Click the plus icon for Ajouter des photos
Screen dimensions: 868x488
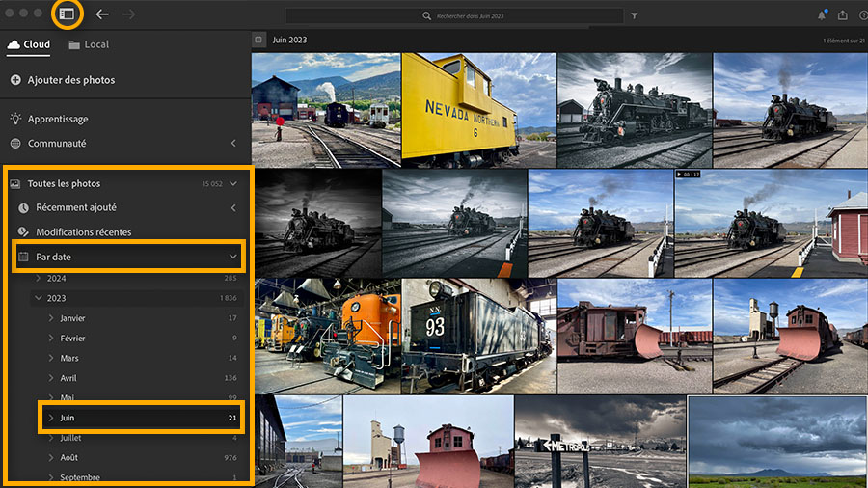click(x=15, y=80)
